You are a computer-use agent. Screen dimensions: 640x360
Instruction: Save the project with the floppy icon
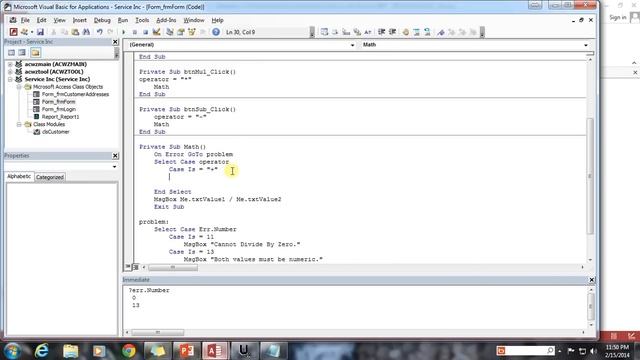[40, 32]
